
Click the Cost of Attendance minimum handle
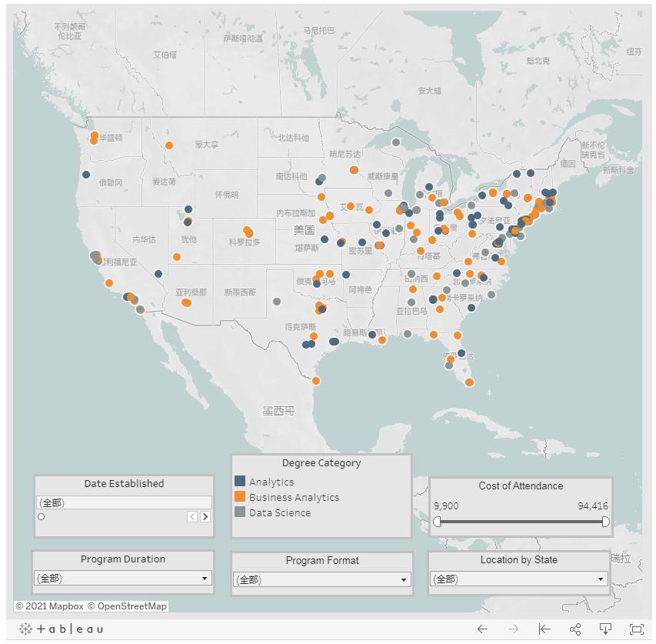click(437, 522)
